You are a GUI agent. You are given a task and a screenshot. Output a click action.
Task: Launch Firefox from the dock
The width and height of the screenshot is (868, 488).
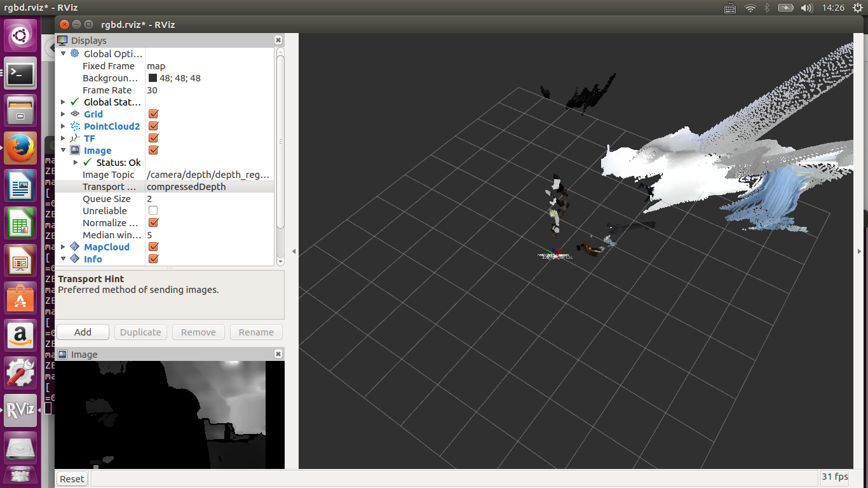[20, 149]
